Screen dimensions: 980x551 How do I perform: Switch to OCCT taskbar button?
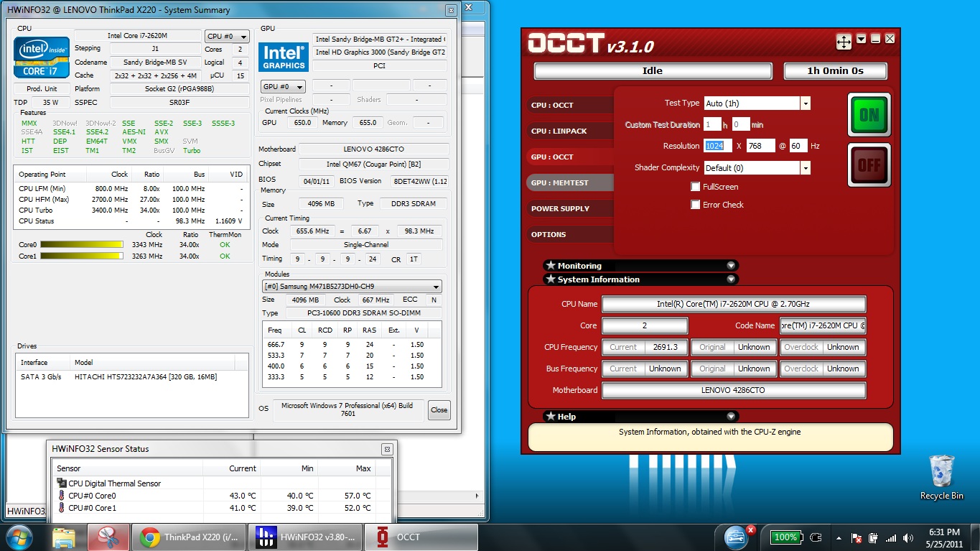pyautogui.click(x=421, y=537)
